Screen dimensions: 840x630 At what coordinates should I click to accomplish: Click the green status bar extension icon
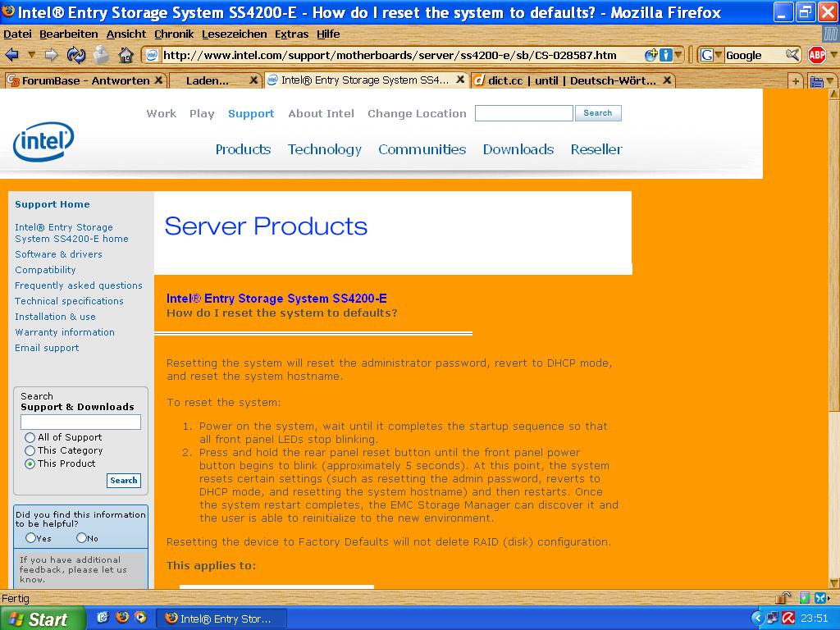(x=804, y=598)
